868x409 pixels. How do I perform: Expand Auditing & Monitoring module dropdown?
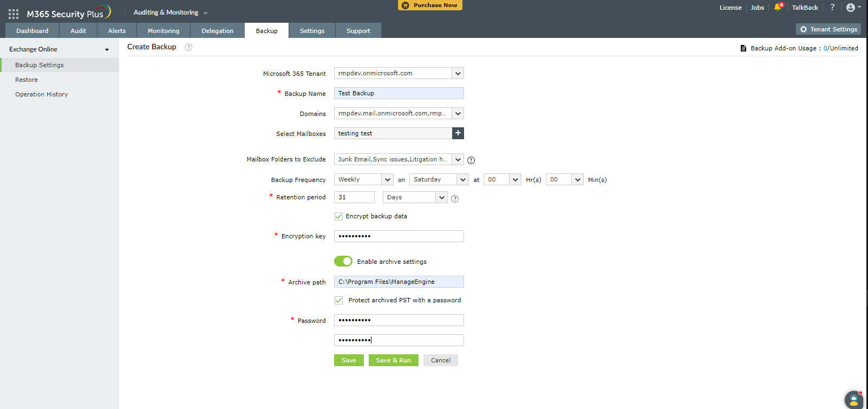pos(171,12)
